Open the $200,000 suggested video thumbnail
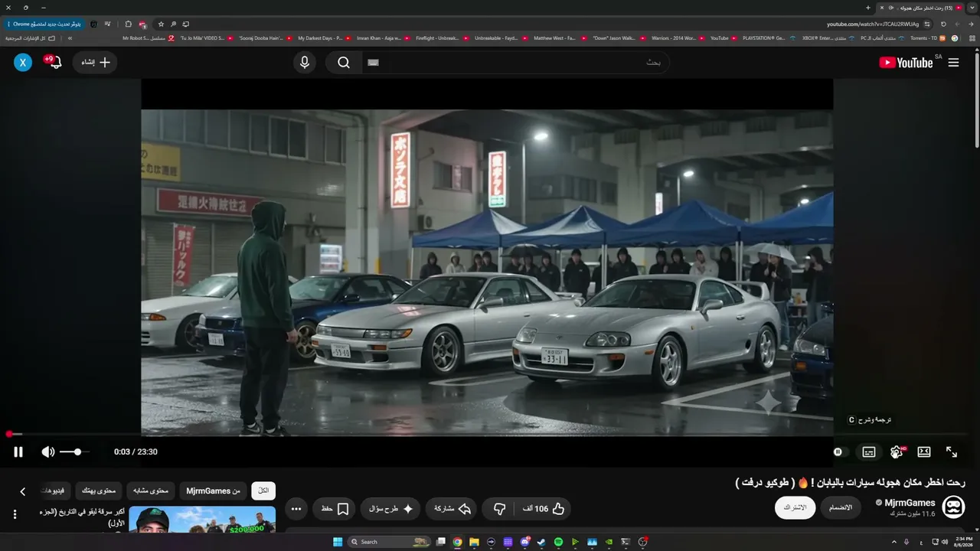980x551 pixels. [x=202, y=520]
